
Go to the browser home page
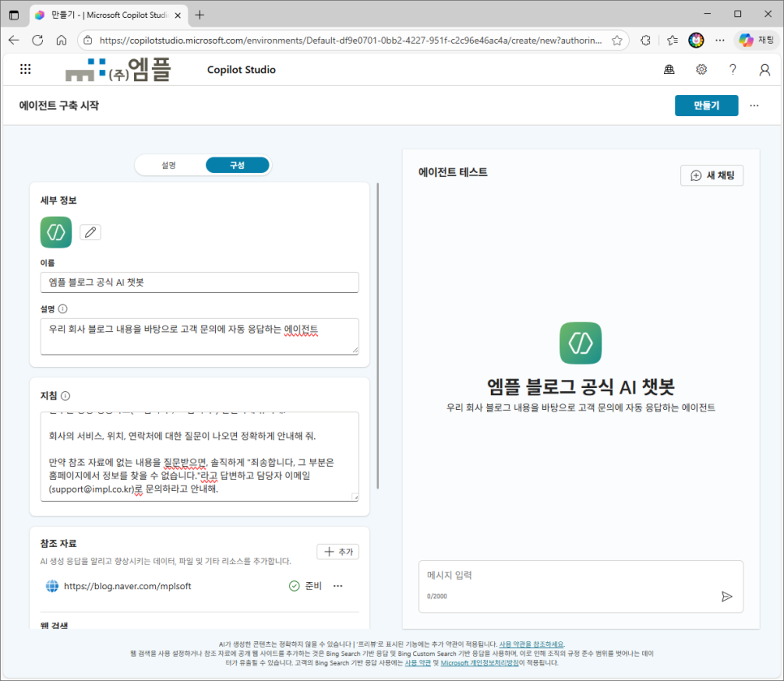[x=61, y=40]
